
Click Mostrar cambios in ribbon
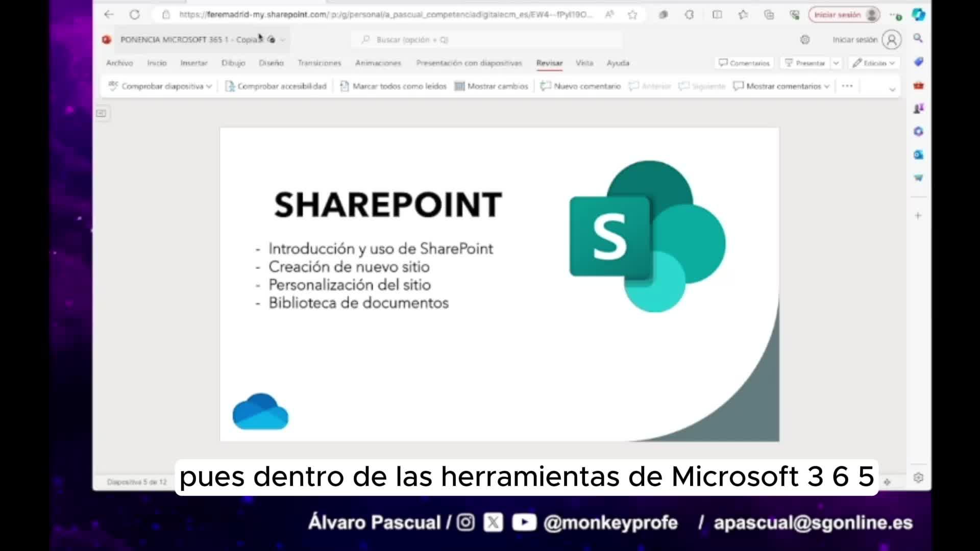pyautogui.click(x=491, y=86)
